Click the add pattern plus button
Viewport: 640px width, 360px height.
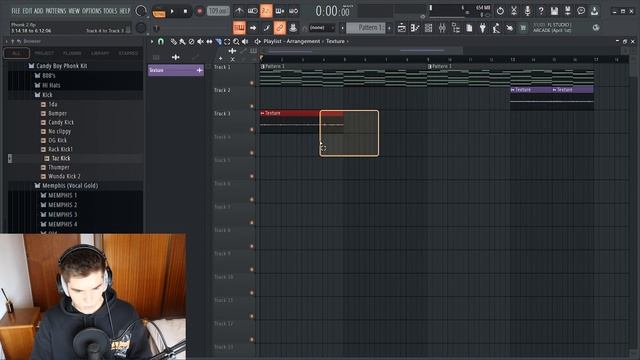coord(389,28)
